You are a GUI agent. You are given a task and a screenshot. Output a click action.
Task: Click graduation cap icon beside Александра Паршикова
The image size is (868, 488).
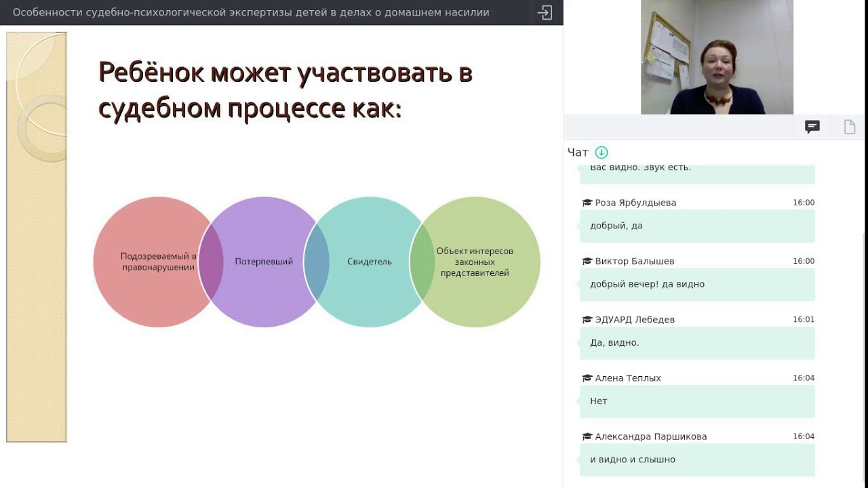pos(587,436)
